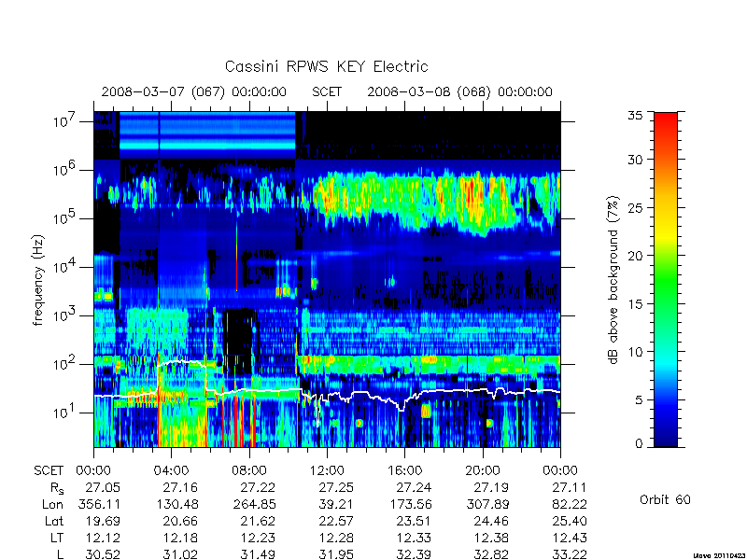747x560 pixels.
Task: Click the '25' colorbar tick value
Action: (x=635, y=207)
